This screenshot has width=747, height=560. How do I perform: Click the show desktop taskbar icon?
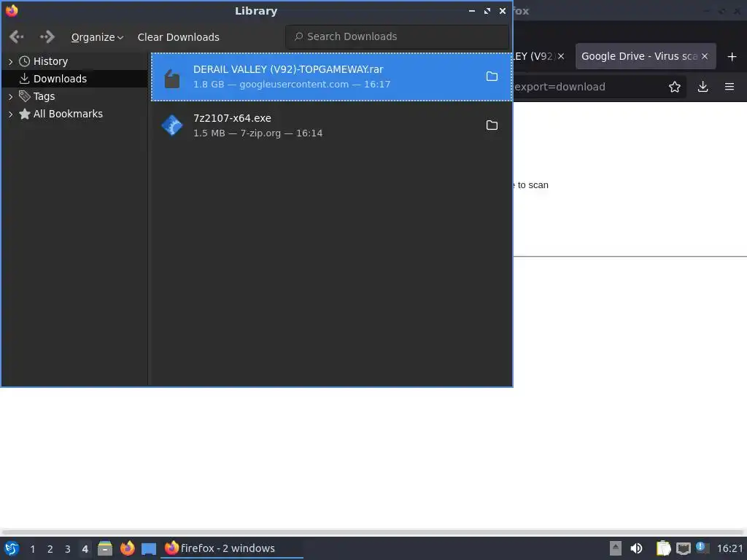149,549
